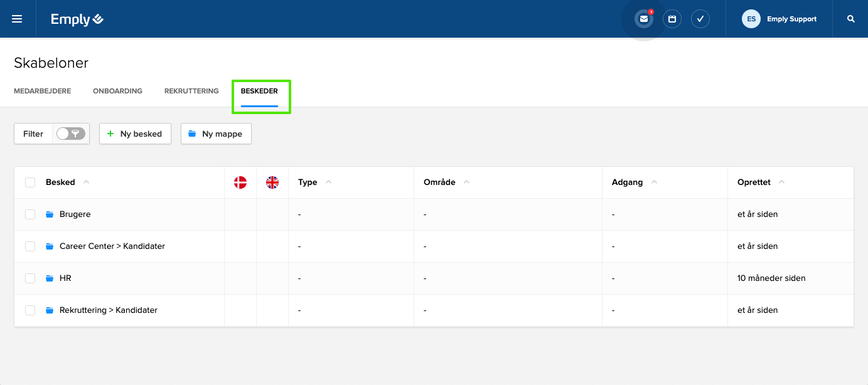Open the hamburger main menu
Viewport: 868px width, 385px height.
pos(17,19)
